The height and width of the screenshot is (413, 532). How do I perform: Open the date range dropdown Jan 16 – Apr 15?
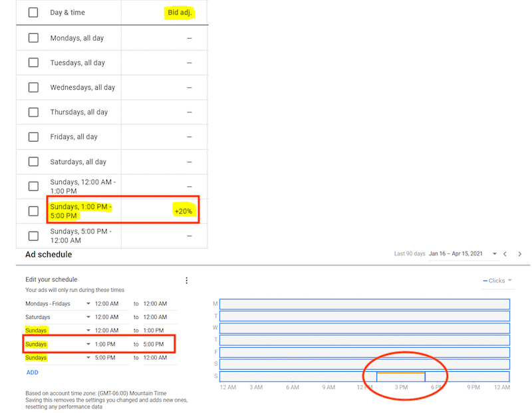tap(465, 254)
